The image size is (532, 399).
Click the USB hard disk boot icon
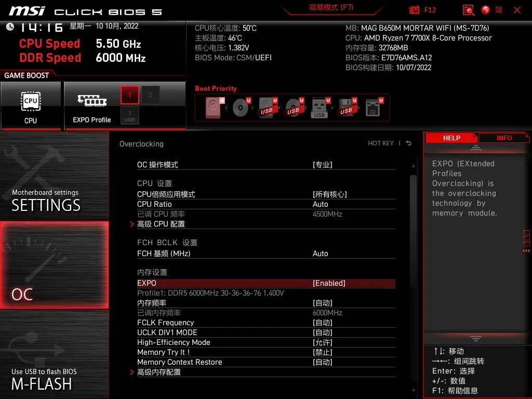(x=268, y=108)
